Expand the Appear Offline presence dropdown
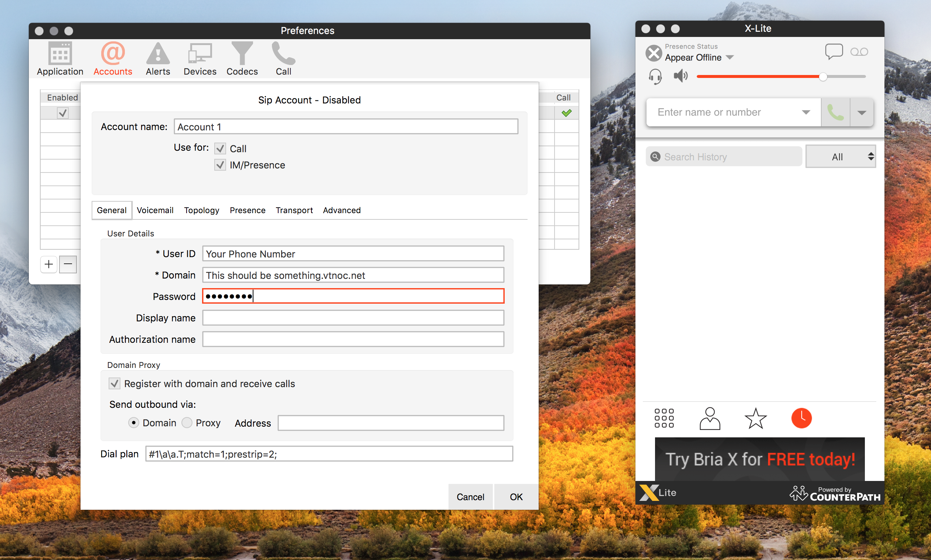Viewport: 931px width, 560px height. [730, 57]
